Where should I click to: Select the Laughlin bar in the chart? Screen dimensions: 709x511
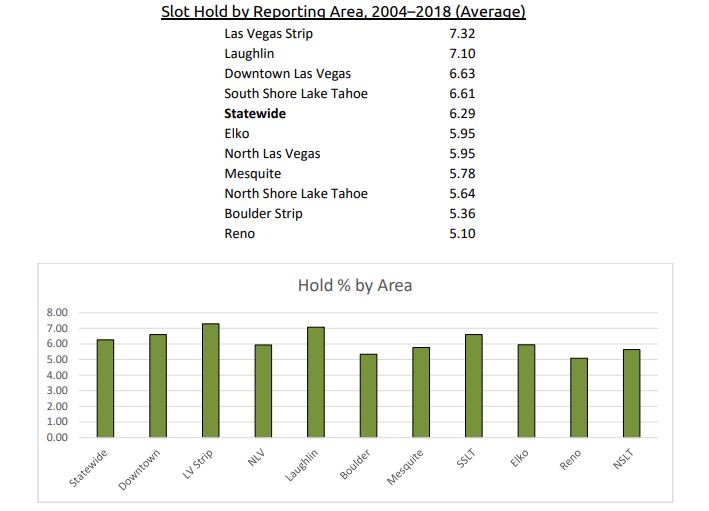pos(316,382)
